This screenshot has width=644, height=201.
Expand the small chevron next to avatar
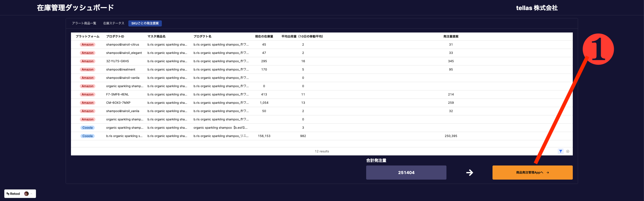coord(31,194)
